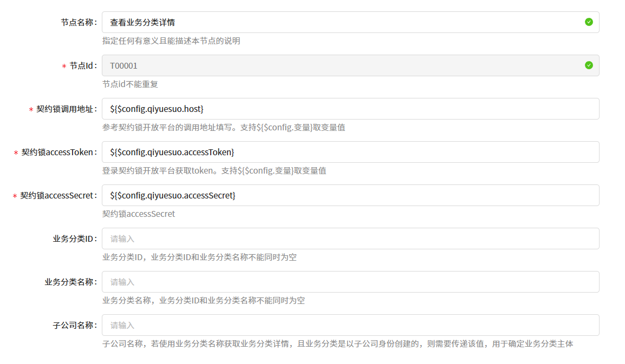Image resolution: width=625 pixels, height=364 pixels.
Task: Click the hint text 节点id不能重复
Action: click(x=130, y=84)
